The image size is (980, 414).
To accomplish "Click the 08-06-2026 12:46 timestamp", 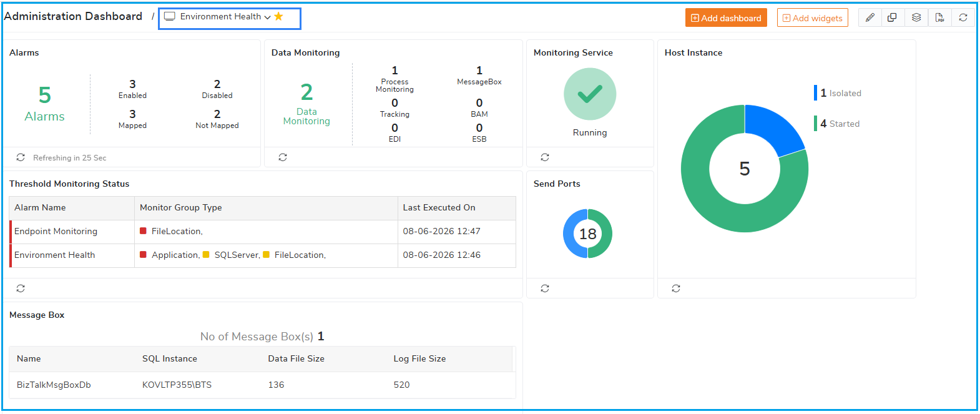I will click(441, 255).
